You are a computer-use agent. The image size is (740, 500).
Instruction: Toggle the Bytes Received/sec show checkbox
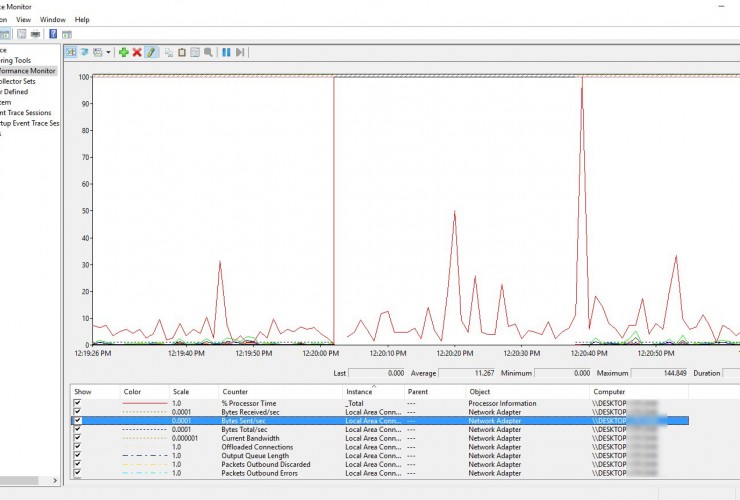pyautogui.click(x=78, y=412)
